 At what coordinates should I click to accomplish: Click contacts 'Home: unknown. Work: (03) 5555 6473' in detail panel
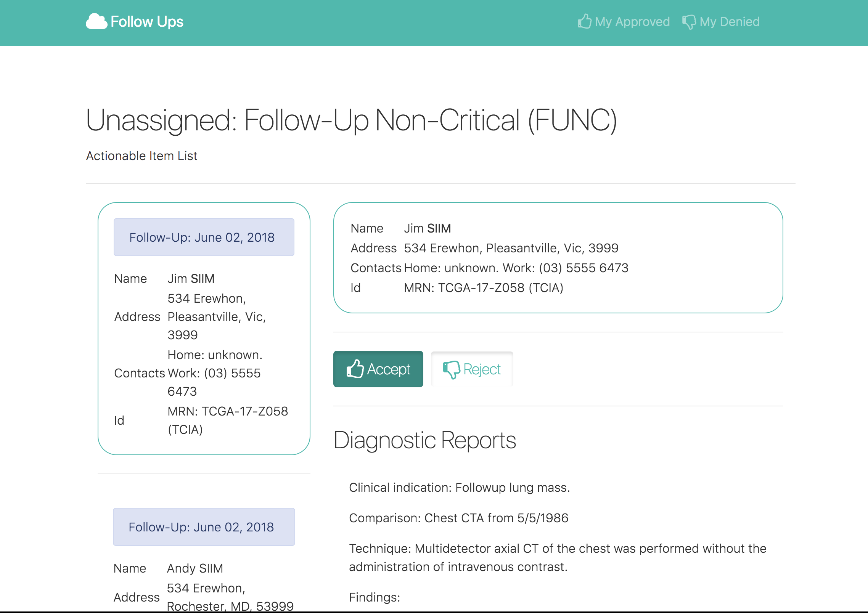pyautogui.click(x=516, y=268)
